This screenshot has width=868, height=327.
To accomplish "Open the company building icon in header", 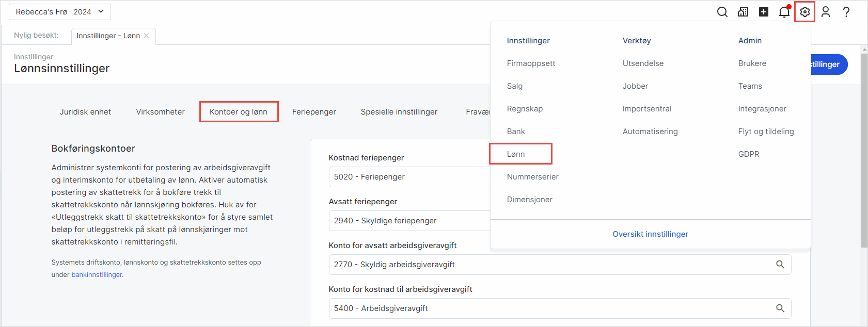I will click(743, 12).
